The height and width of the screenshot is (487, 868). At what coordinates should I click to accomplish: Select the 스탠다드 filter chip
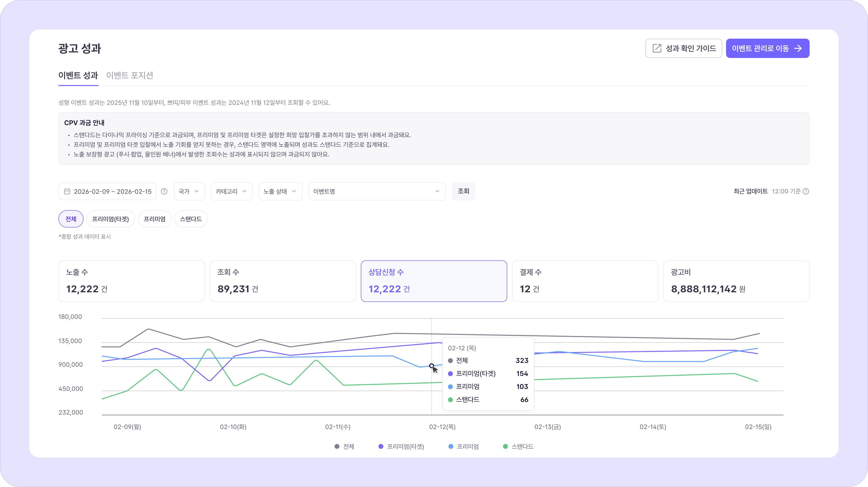(x=191, y=219)
